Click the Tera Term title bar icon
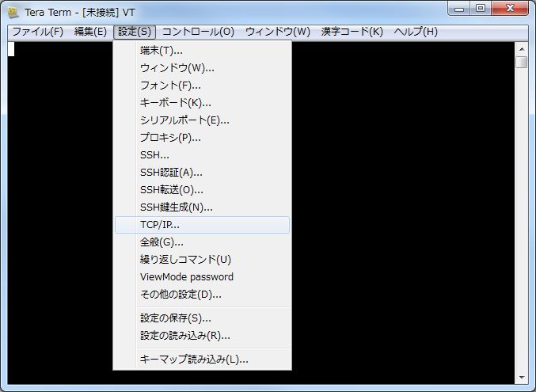 [x=13, y=10]
